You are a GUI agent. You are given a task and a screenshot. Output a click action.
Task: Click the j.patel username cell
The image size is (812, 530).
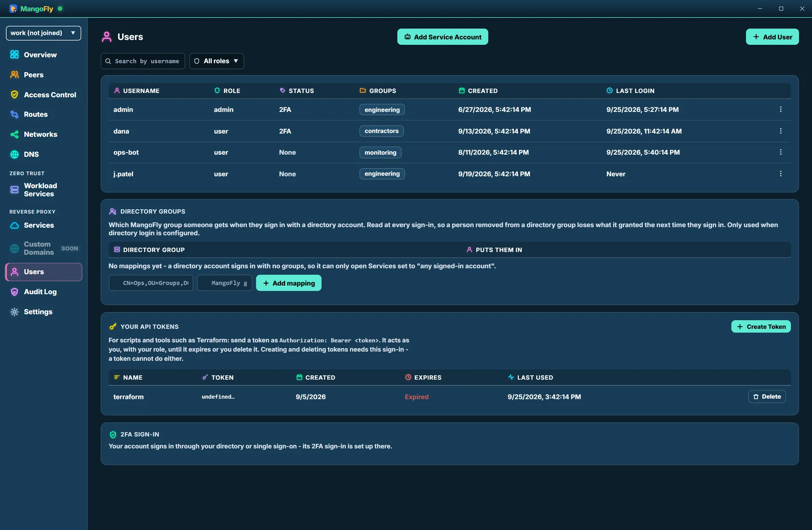[x=123, y=174]
